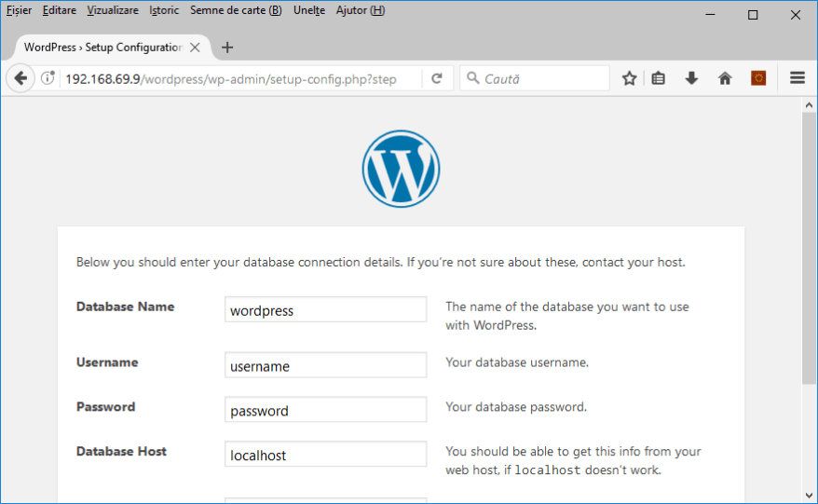Bookmark this page with the star icon
818x504 pixels.
[629, 79]
